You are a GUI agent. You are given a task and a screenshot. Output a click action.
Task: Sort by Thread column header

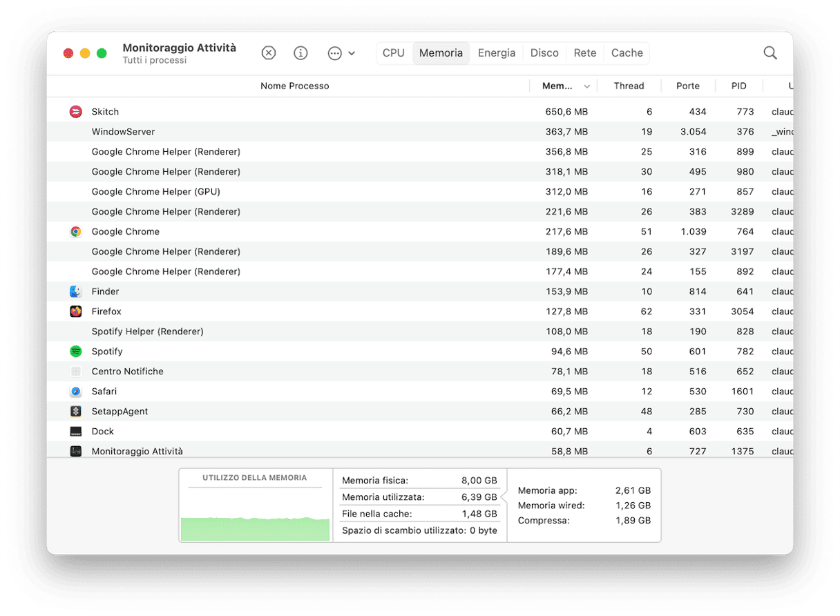click(x=629, y=86)
